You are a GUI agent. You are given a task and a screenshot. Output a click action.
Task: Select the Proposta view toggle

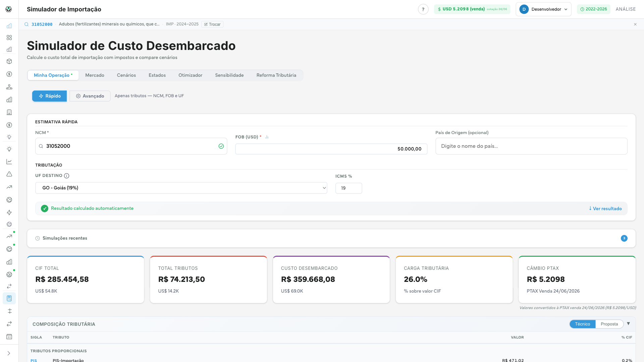pyautogui.click(x=609, y=324)
